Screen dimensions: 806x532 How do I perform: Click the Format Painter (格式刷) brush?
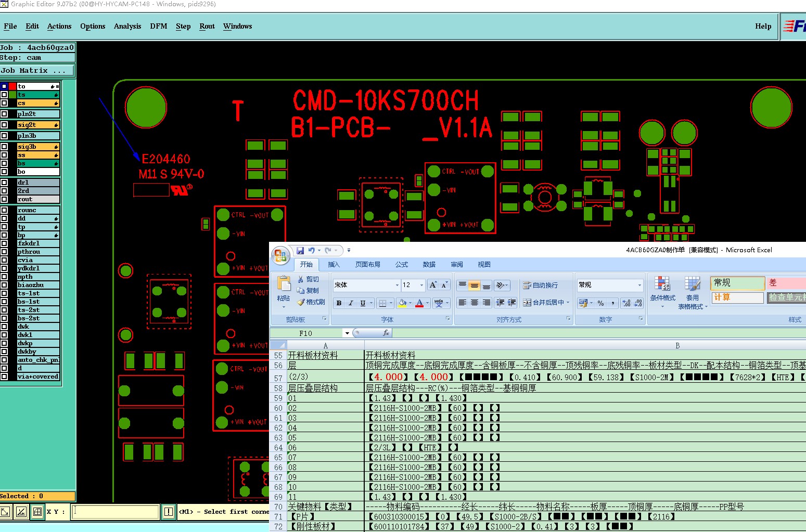(311, 302)
